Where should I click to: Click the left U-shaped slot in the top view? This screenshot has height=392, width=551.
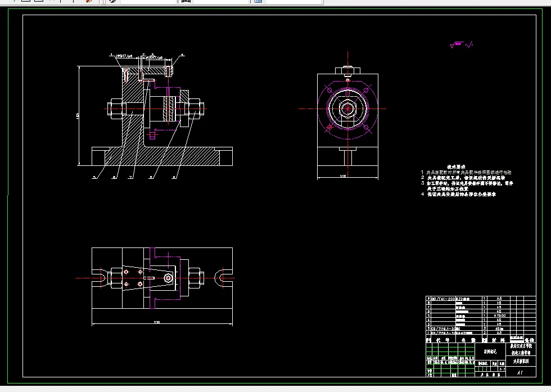99,278
